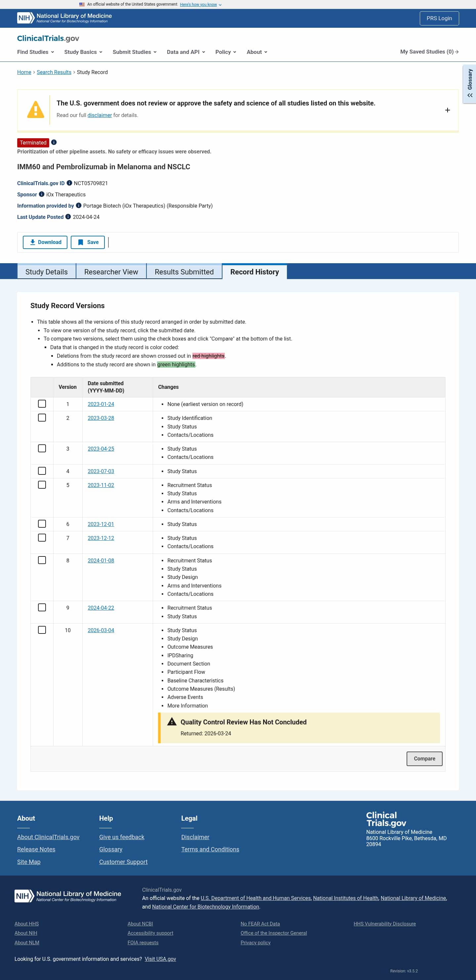
Task: Open Customer Support footer link
Action: click(123, 862)
